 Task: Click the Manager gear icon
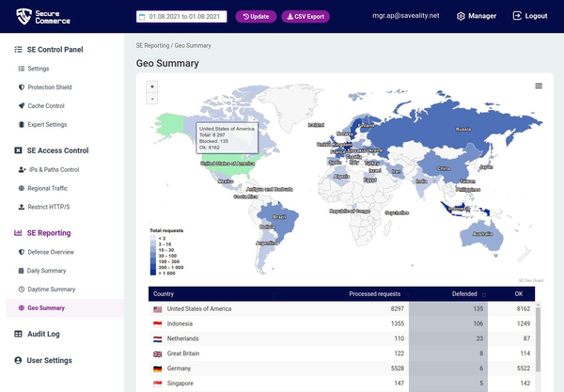(x=461, y=16)
